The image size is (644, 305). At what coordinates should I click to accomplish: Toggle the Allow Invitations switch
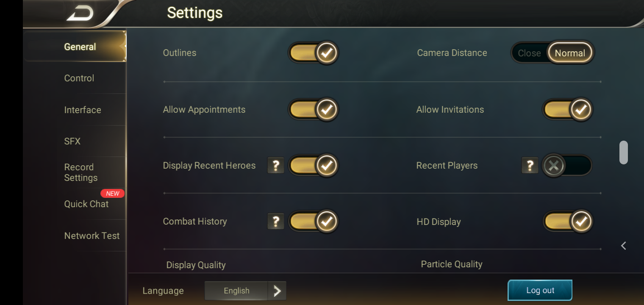(568, 109)
